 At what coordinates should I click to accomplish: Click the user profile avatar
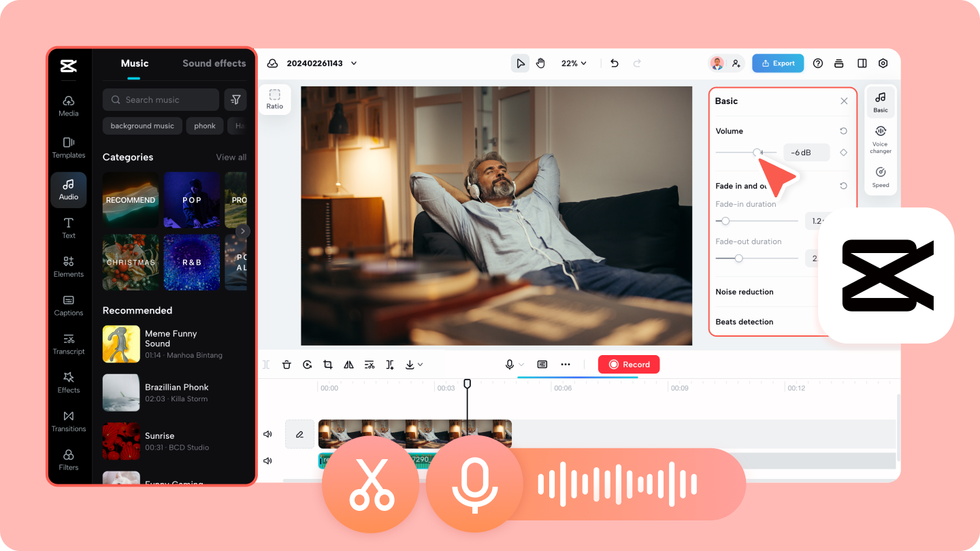click(x=717, y=63)
